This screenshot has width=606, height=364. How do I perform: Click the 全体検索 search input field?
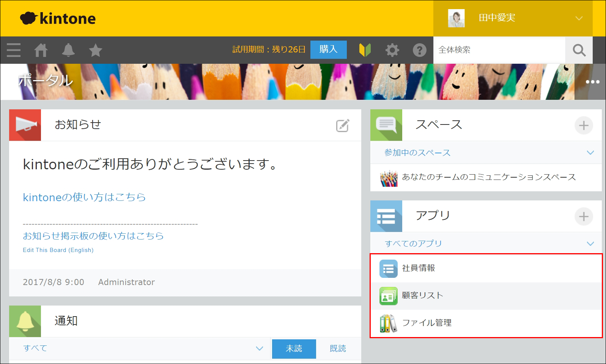pyautogui.click(x=499, y=50)
